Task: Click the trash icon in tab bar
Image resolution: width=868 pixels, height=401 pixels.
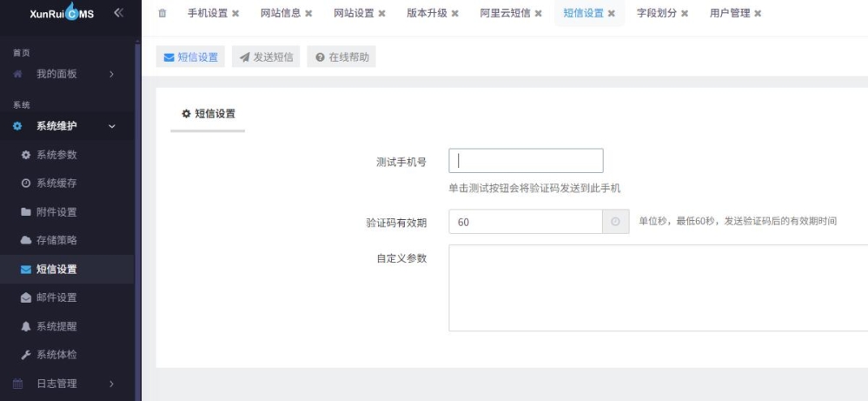Action: click(162, 13)
